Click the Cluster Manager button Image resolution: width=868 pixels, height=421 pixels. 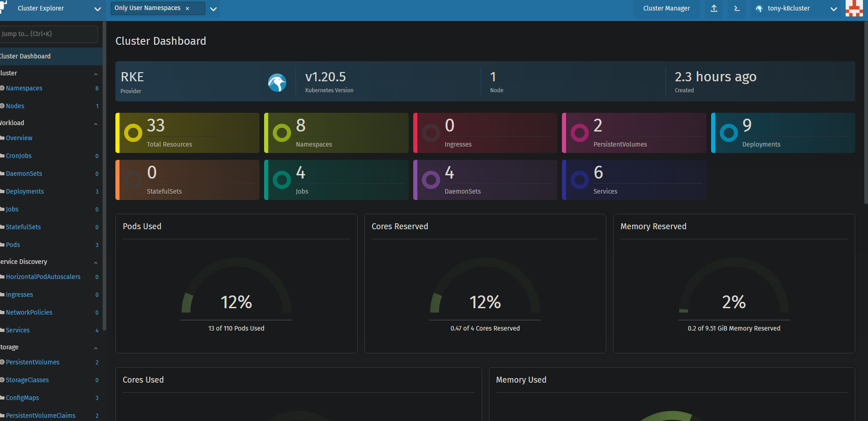click(x=666, y=8)
